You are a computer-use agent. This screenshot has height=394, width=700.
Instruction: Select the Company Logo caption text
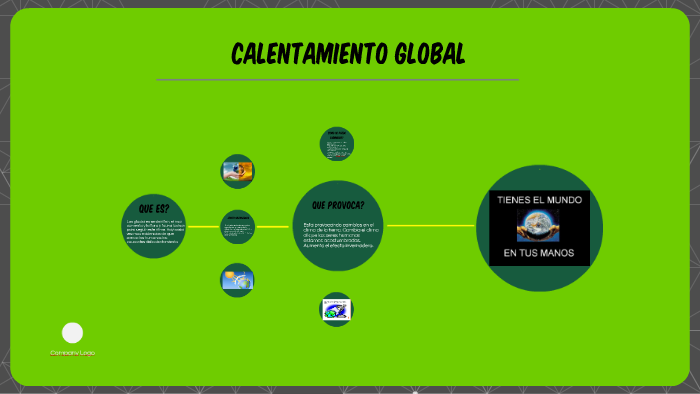pos(72,353)
